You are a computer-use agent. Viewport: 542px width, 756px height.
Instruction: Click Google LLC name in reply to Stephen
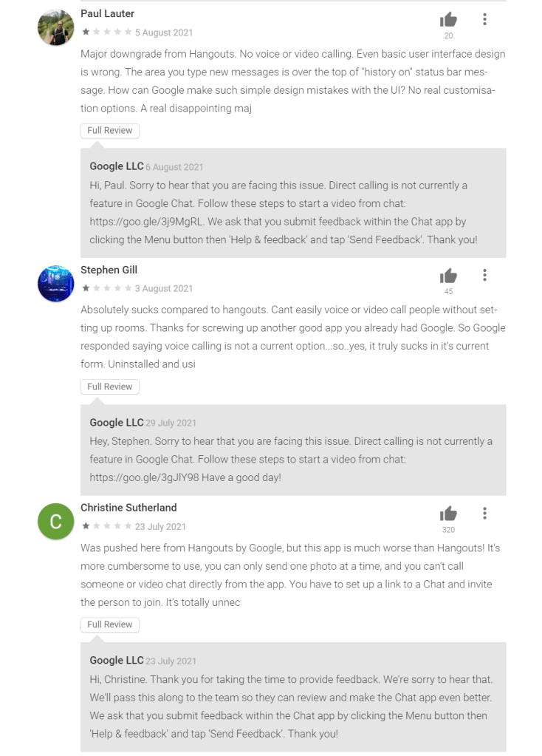point(117,423)
